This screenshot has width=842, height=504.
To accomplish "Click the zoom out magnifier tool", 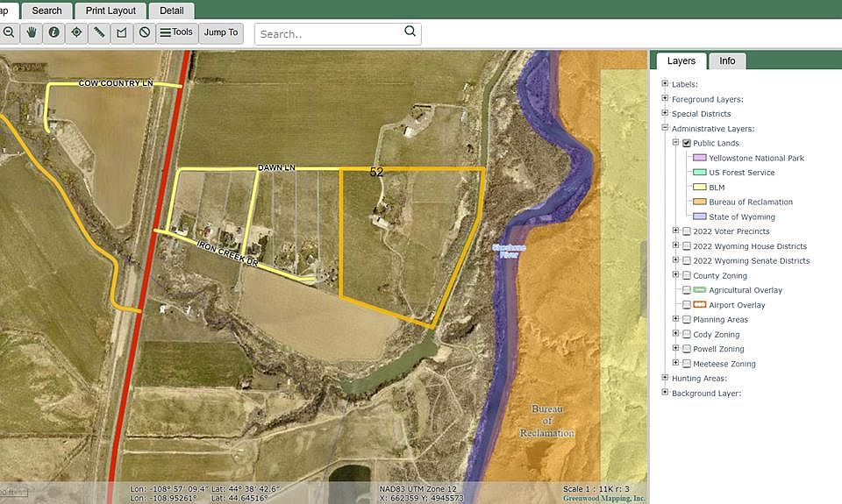I will coord(9,32).
